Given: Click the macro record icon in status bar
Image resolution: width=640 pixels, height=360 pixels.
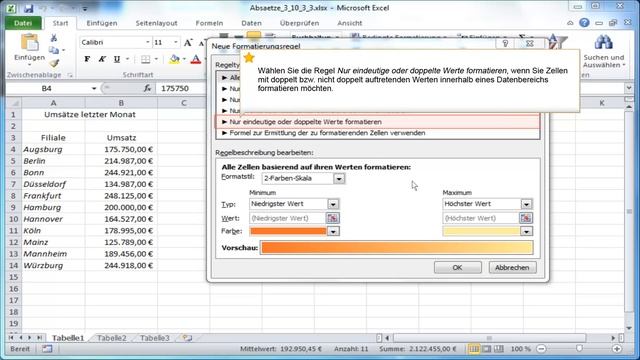Looking at the screenshot, I should pyautogui.click(x=47, y=349).
